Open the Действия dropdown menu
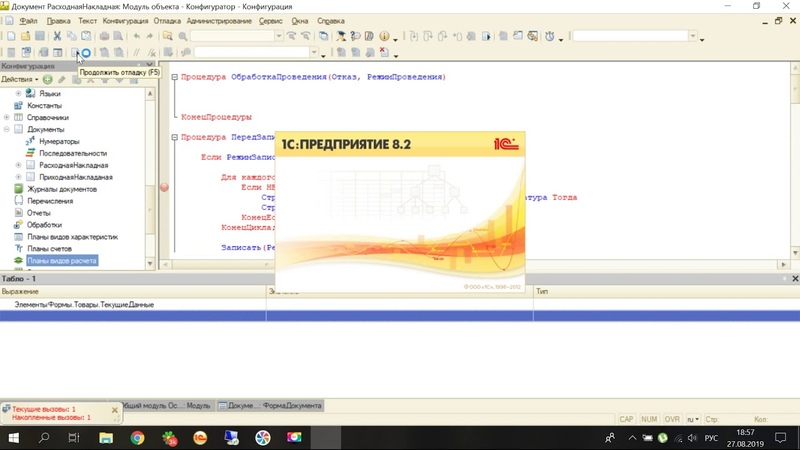This screenshot has height=450, width=800. tap(19, 80)
